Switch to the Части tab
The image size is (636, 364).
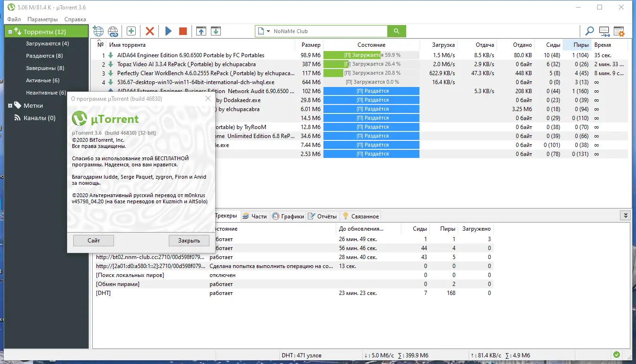[x=254, y=216]
